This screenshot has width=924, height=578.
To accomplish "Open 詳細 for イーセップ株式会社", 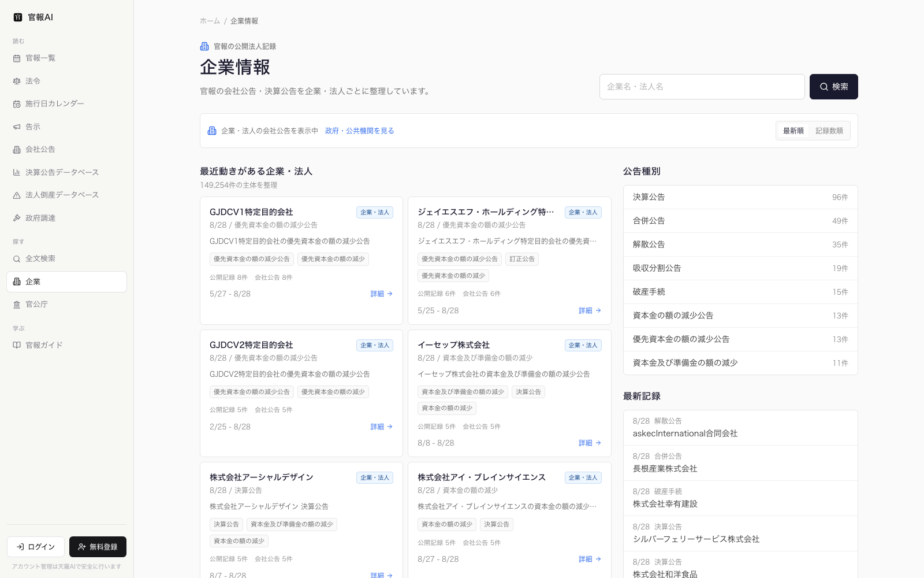I will click(x=590, y=443).
